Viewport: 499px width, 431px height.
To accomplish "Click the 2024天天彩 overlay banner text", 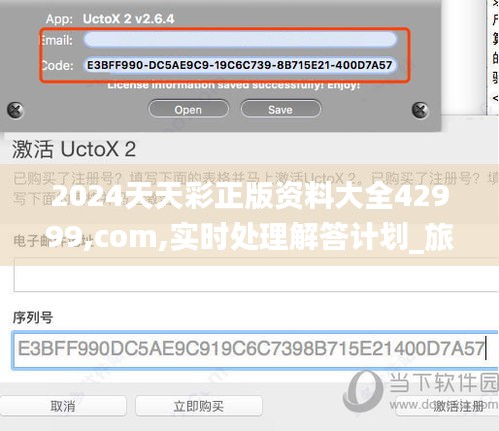I will pyautogui.click(x=250, y=217).
